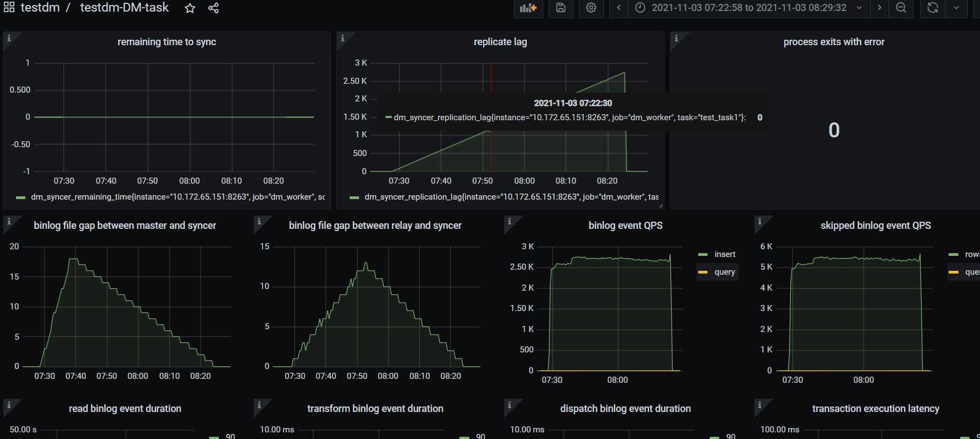Open dashboard settings gear icon
The image size is (980, 439).
pos(591,8)
